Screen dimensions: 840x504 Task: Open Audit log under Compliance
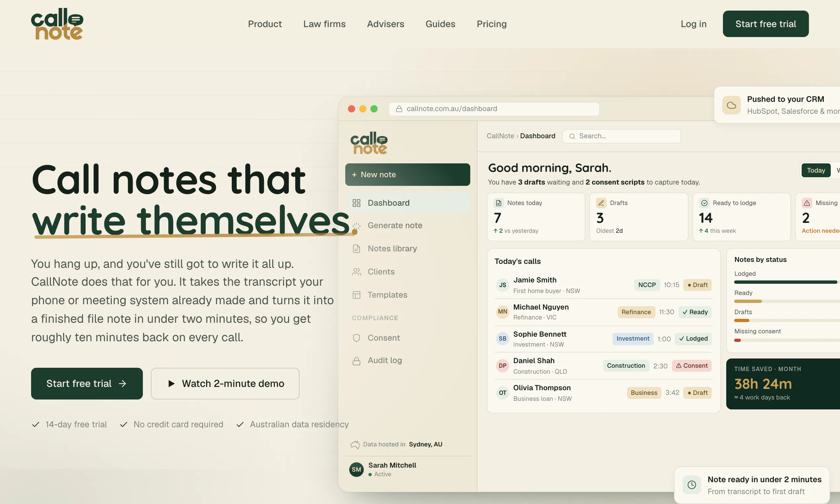(407, 361)
